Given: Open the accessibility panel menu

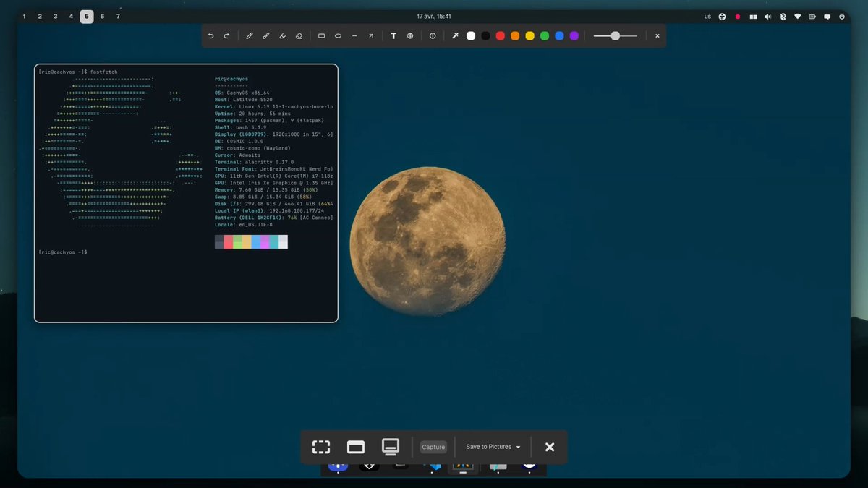Looking at the screenshot, I should click(x=722, y=16).
